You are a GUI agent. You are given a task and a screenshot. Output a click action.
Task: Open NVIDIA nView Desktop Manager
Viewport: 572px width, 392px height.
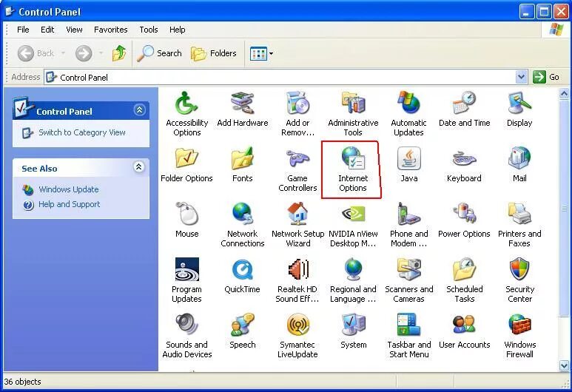pos(353,225)
